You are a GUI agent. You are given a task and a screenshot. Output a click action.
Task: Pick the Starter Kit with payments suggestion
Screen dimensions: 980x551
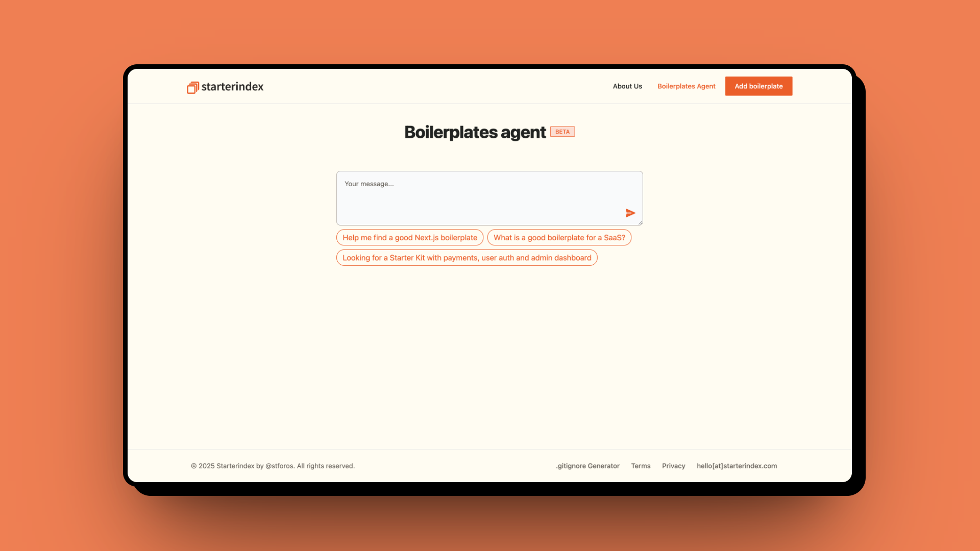(x=467, y=258)
